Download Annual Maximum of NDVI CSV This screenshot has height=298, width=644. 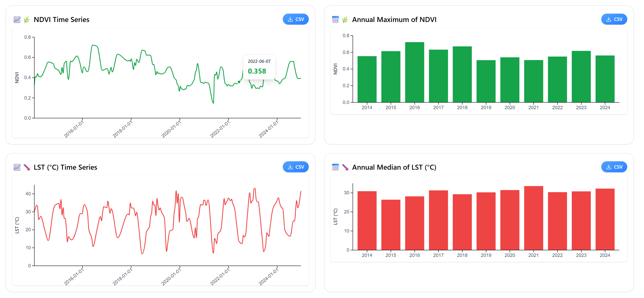(614, 19)
